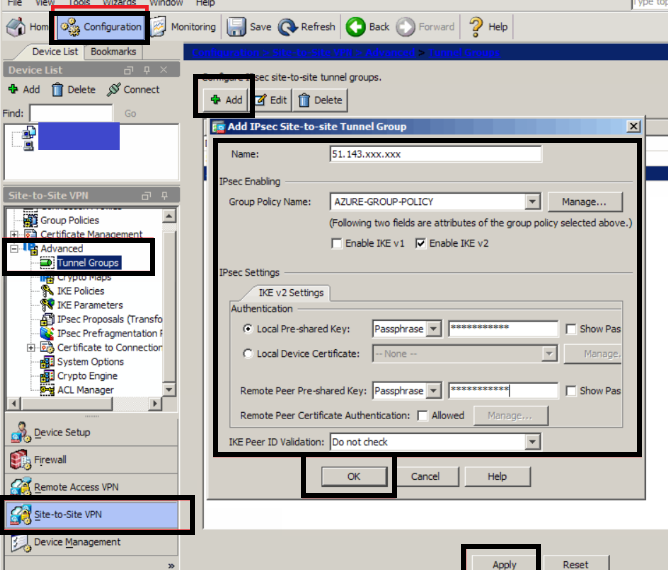
Task: Switch to Bookmarks tab
Action: (x=113, y=52)
